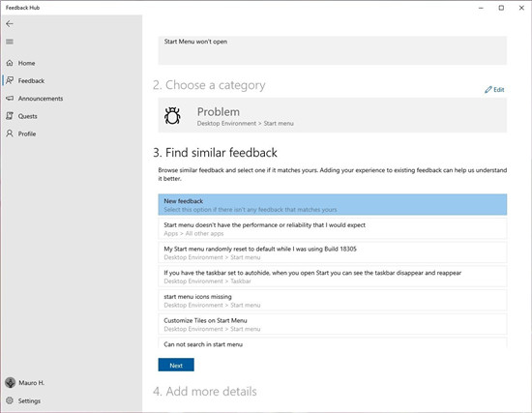
Task: Select the taskbar autohide feedback item
Action: coord(333,277)
